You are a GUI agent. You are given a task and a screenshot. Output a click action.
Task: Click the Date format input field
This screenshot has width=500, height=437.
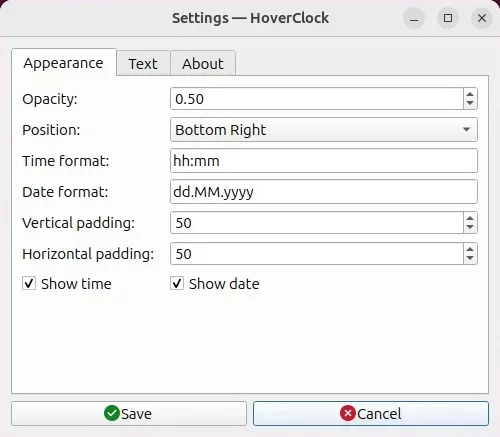pyautogui.click(x=324, y=192)
